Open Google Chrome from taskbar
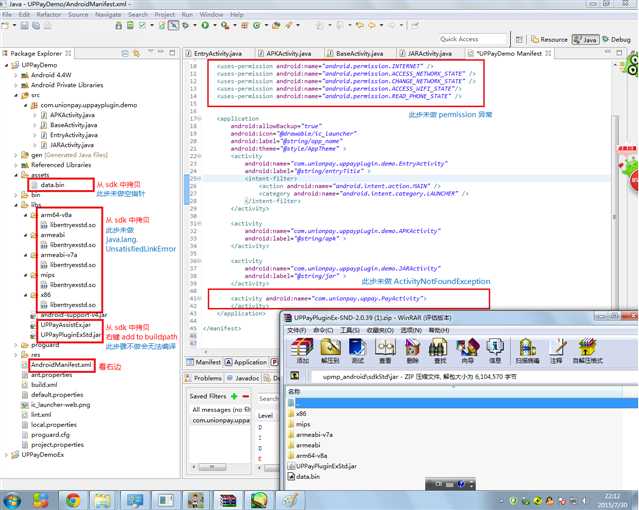 73,500
